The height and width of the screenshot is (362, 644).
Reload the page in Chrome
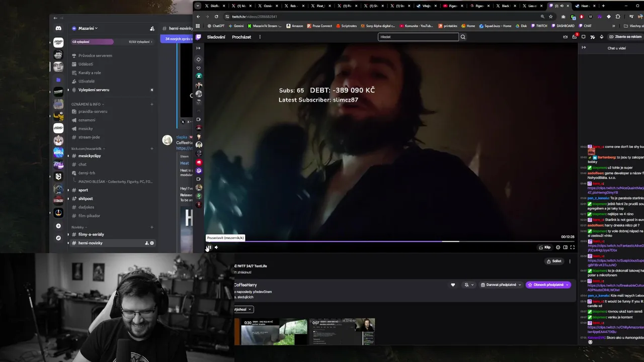coord(216,17)
